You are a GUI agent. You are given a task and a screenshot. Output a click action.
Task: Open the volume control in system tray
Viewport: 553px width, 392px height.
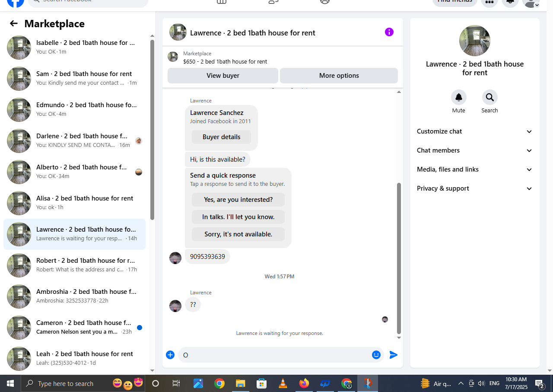tap(481, 383)
